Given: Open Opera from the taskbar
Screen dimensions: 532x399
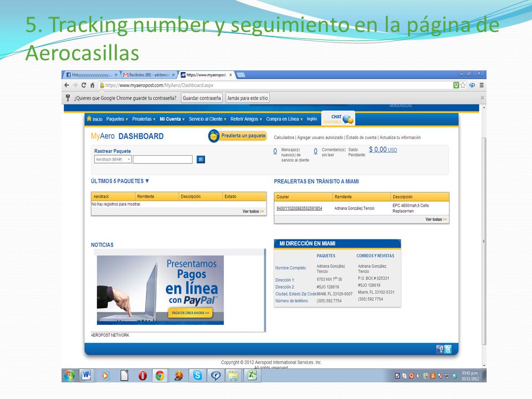Looking at the screenshot, I should coord(142,375).
